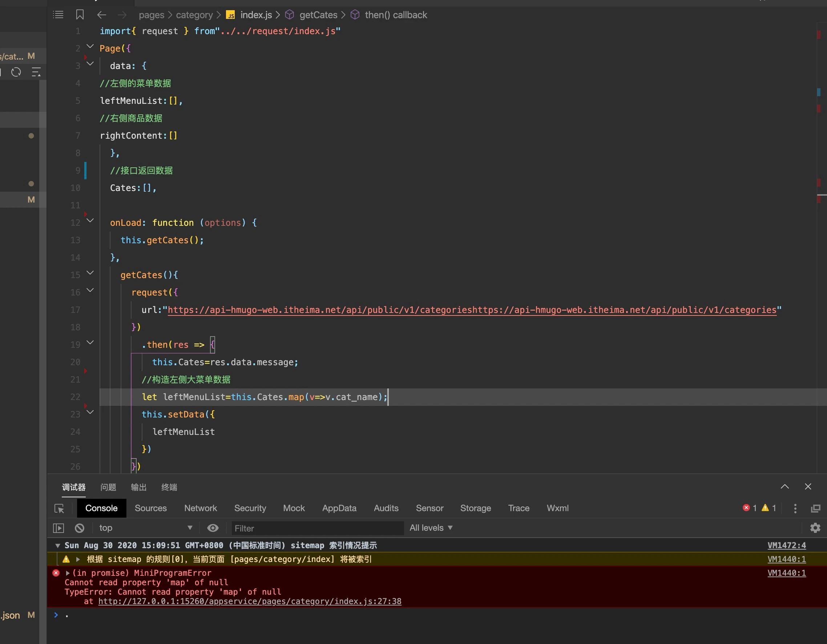Image resolution: width=827 pixels, height=644 pixels.
Task: Open devtools three-dot more menu
Action: (795, 509)
